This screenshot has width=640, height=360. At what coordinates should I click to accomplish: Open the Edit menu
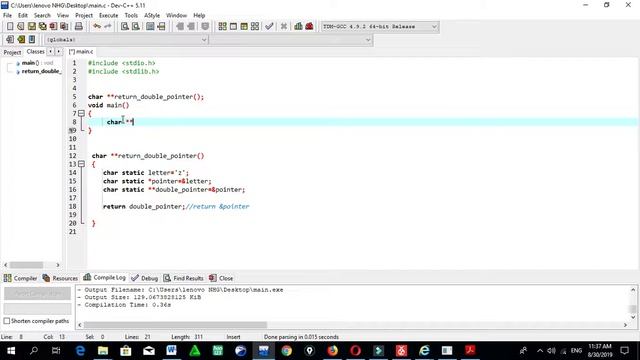[23, 16]
